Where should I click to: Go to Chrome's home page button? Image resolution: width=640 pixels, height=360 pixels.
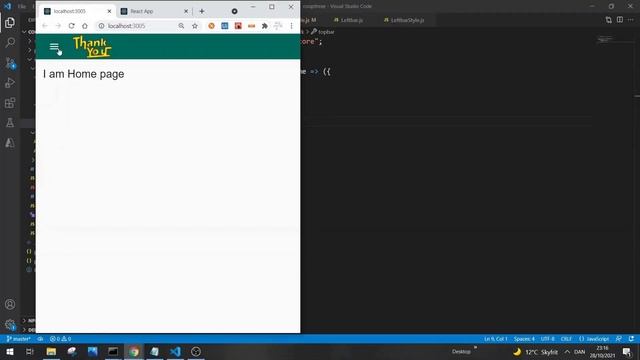coord(84,26)
